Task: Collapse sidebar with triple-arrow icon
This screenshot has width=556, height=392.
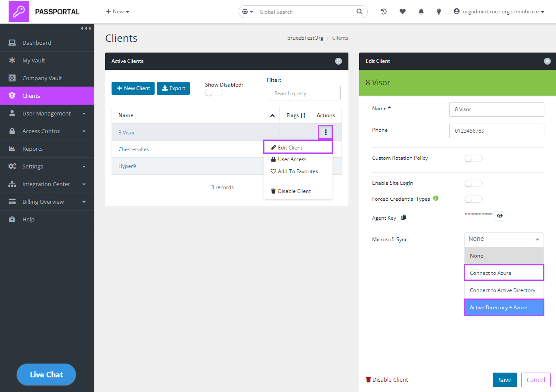Action: click(86, 28)
